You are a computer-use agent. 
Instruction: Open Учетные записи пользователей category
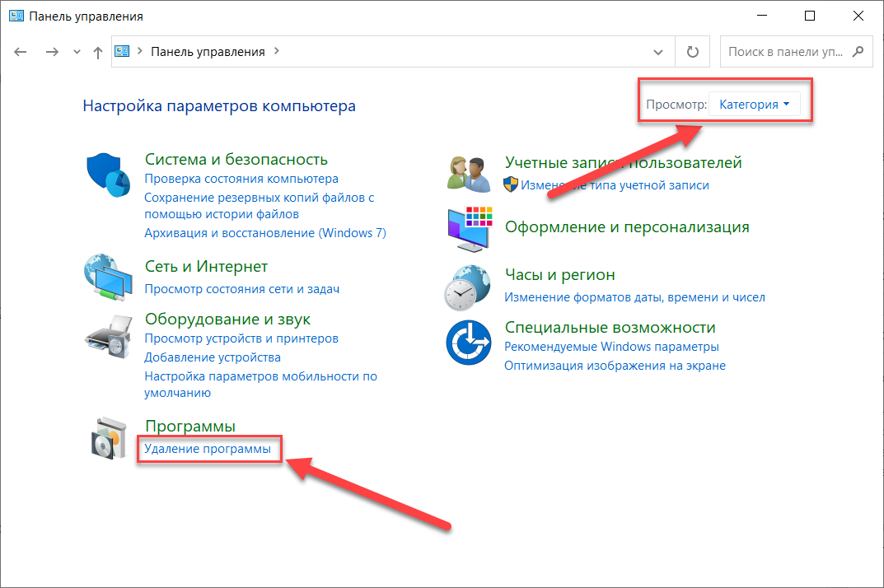(x=624, y=162)
